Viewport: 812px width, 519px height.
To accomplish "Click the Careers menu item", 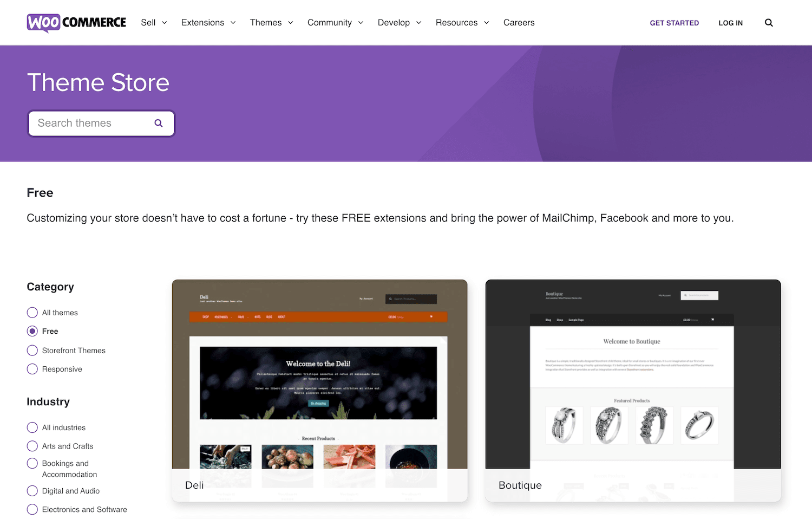I will 519,22.
